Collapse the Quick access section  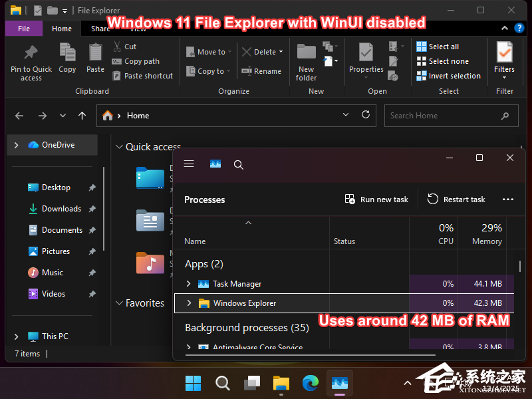point(120,146)
